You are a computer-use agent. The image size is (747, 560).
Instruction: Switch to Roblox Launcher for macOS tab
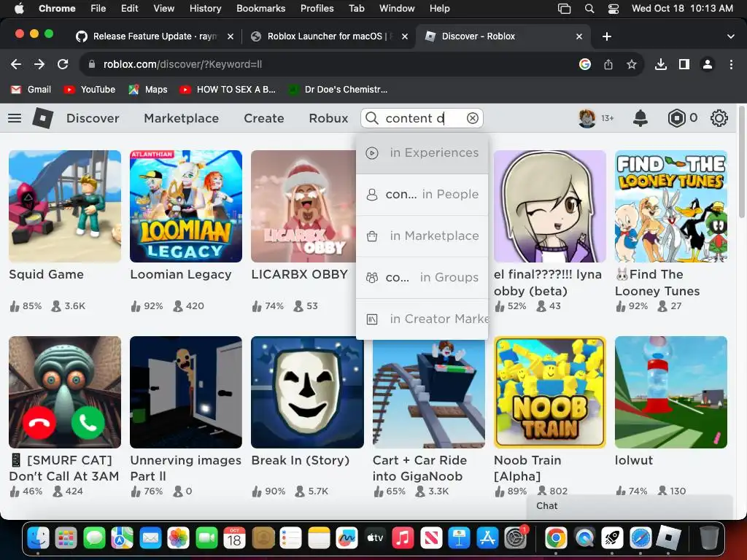pyautogui.click(x=330, y=36)
